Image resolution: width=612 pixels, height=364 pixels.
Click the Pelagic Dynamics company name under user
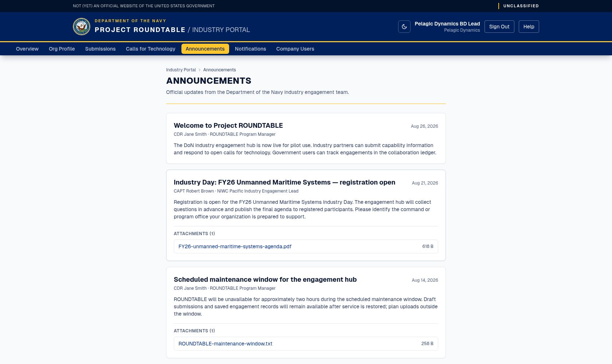pyautogui.click(x=462, y=30)
